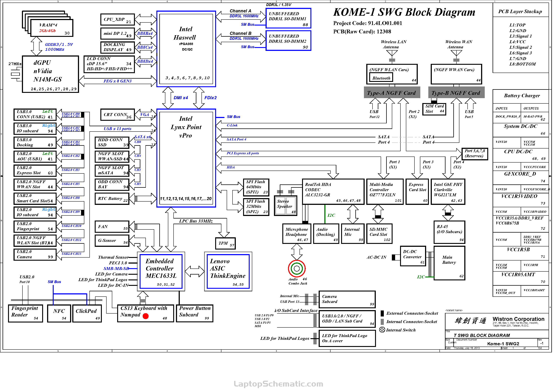
Task: Select USB3.0 CONN (USB2) Left box
Action: 35,115
